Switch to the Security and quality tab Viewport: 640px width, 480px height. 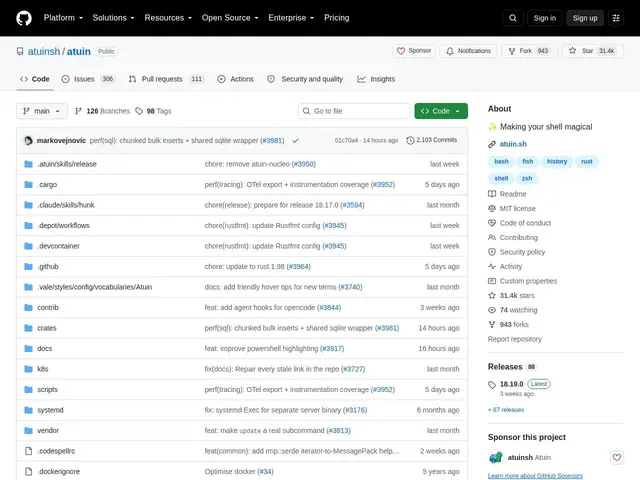pyautogui.click(x=305, y=79)
